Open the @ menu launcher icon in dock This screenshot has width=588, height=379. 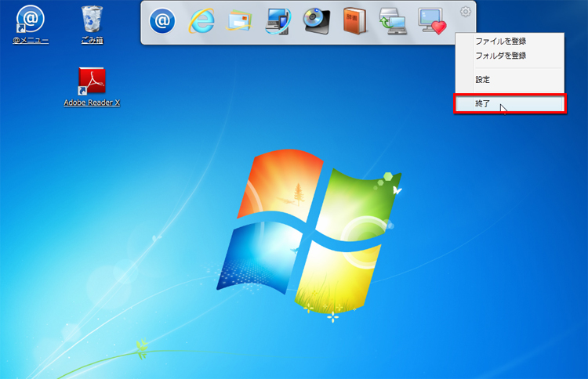[162, 21]
